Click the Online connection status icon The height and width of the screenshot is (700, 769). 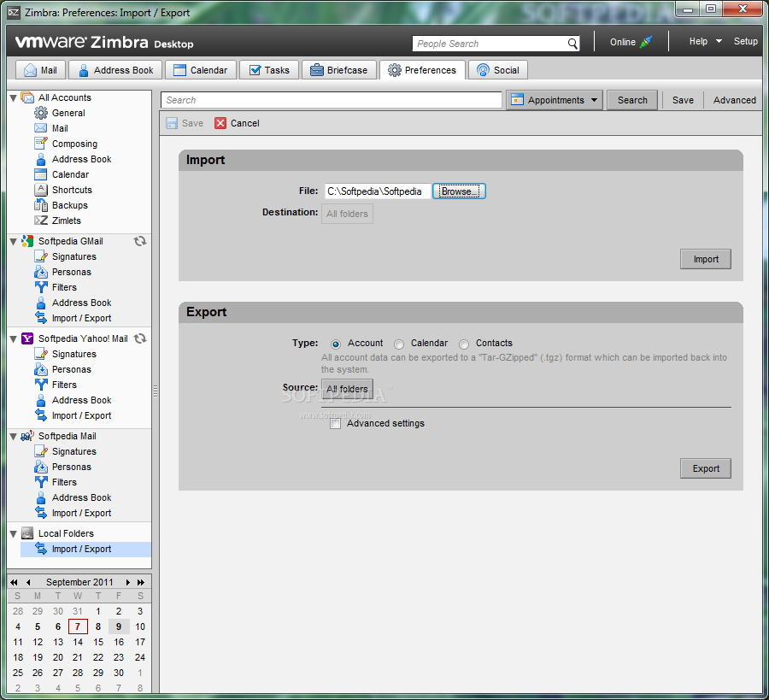(646, 42)
